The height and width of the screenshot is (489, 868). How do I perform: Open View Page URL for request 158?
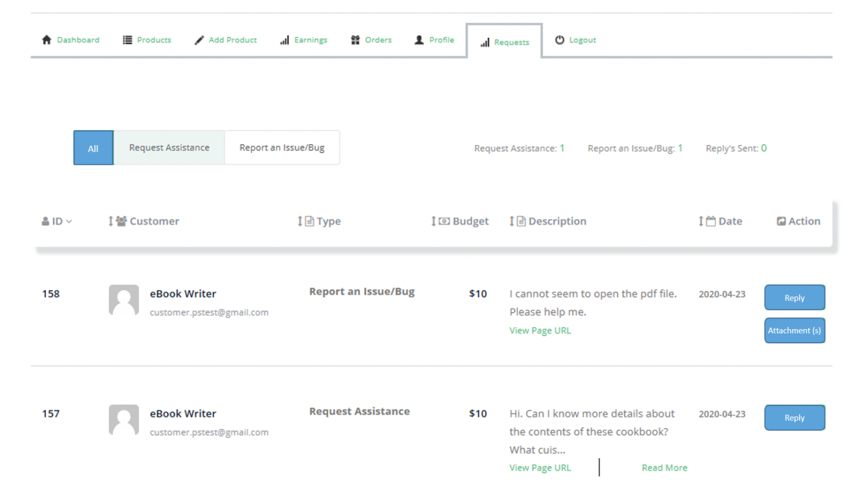pyautogui.click(x=540, y=330)
